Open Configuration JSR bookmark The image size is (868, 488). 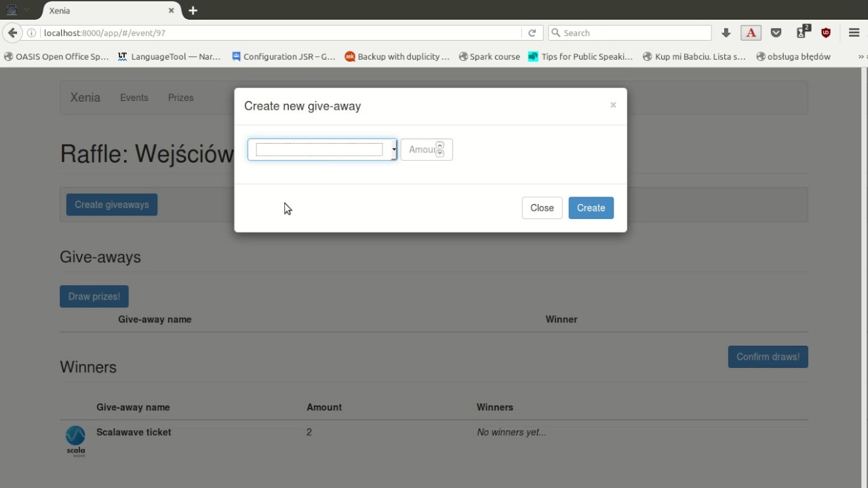(283, 57)
